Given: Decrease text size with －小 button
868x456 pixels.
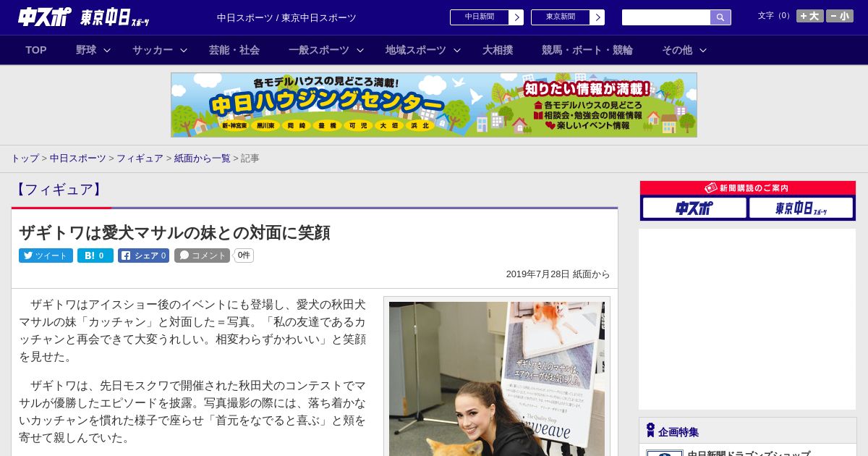Looking at the screenshot, I should point(839,16).
